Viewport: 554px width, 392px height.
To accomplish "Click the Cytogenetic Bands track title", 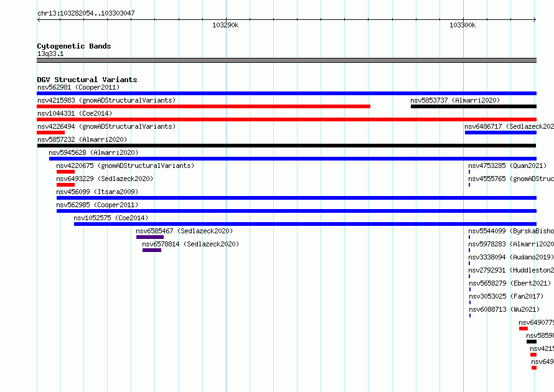I will (x=74, y=46).
